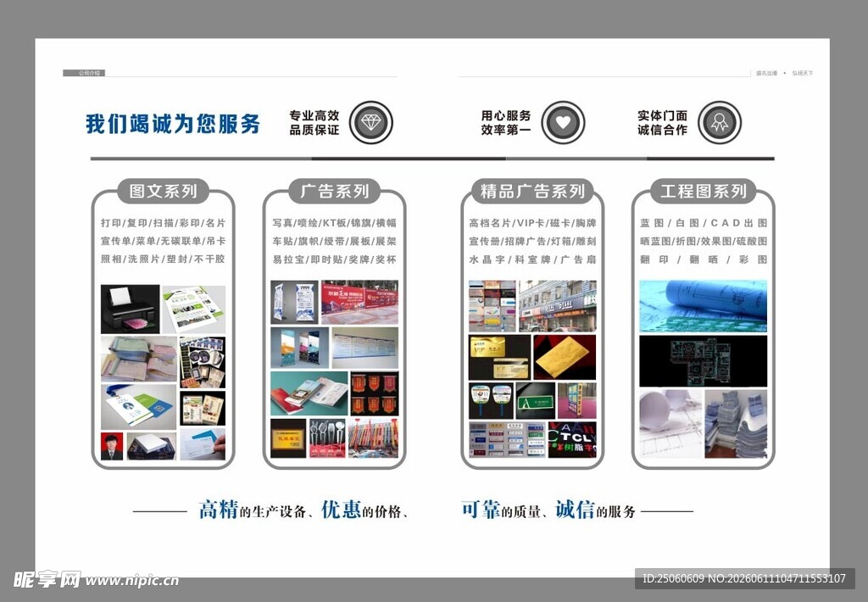Click the black printer photo thumbnail
The image size is (868, 602).
coord(130,309)
